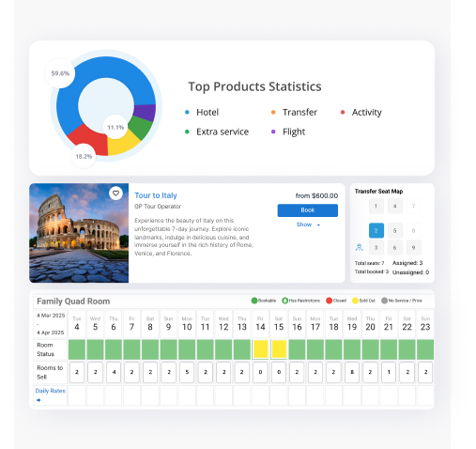Click rooms to sell field for Mon 10
476x449 pixels.
tap(187, 372)
